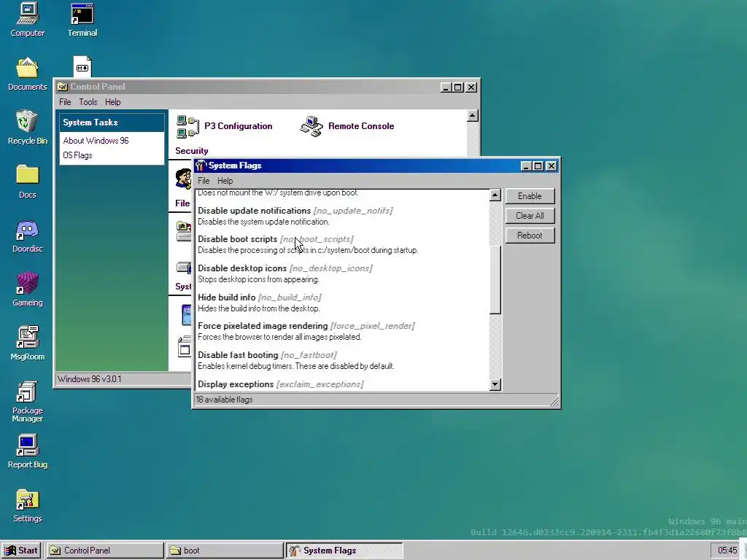Click the System Flags scrollbar thumb
The image size is (747, 560).
[495, 280]
